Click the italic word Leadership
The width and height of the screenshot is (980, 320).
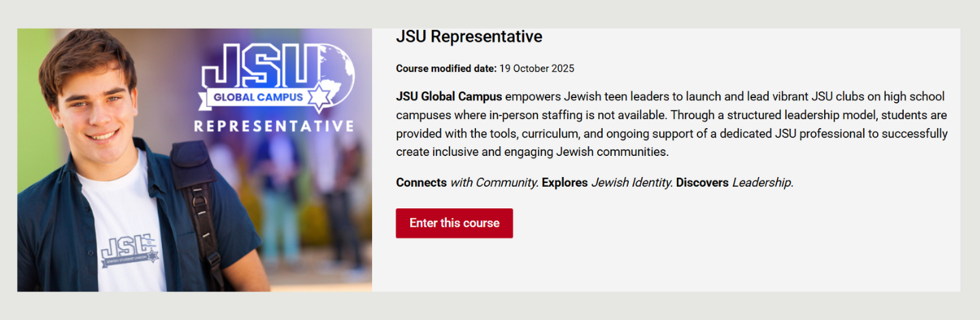(762, 182)
